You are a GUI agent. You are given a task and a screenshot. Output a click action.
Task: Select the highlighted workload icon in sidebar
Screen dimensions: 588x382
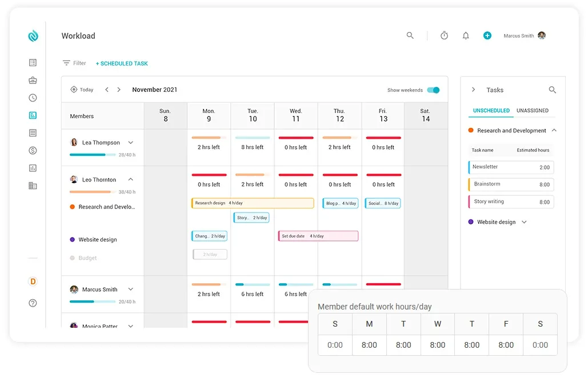pos(33,115)
